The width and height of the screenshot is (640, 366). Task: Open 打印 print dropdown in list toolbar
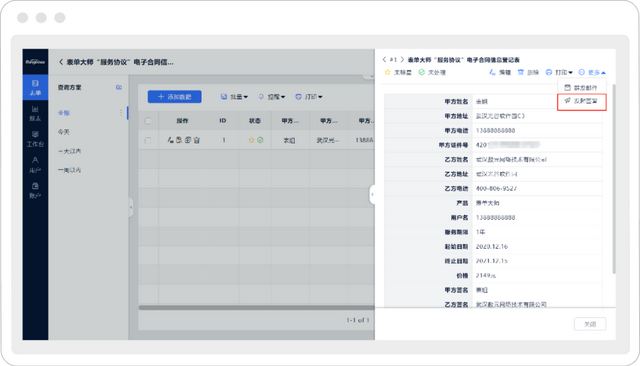pyautogui.click(x=309, y=97)
